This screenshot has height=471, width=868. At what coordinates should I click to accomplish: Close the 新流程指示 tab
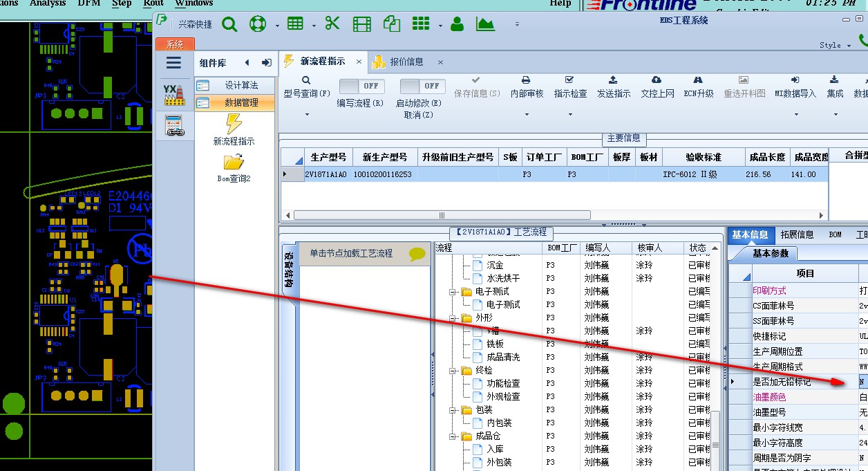[x=359, y=62]
